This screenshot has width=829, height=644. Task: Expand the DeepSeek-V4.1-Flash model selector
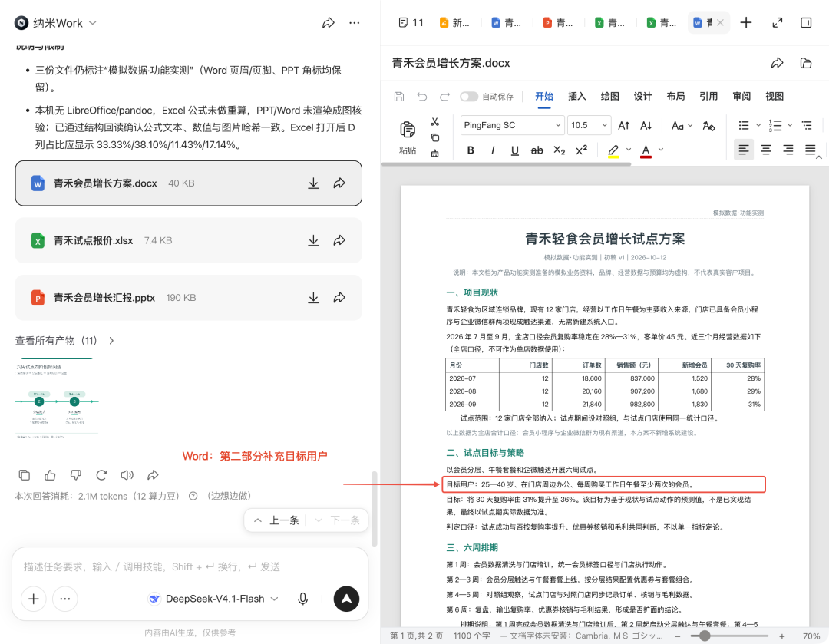tap(213, 599)
